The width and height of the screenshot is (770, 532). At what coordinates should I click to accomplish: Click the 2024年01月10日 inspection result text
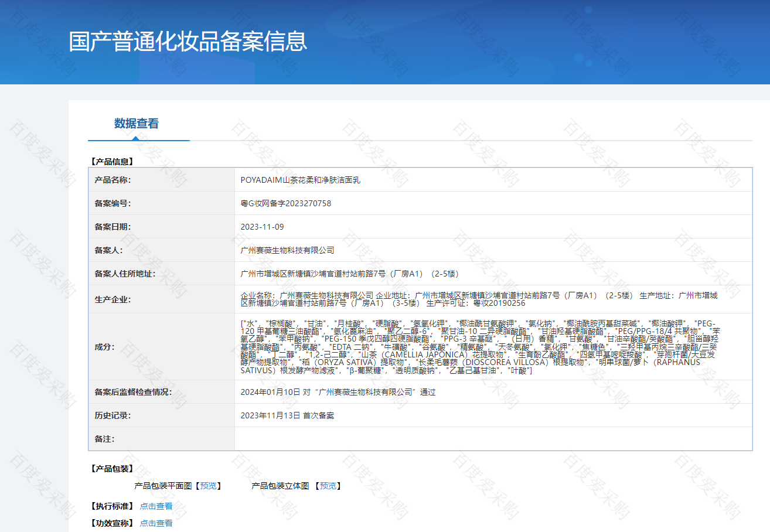338,392
